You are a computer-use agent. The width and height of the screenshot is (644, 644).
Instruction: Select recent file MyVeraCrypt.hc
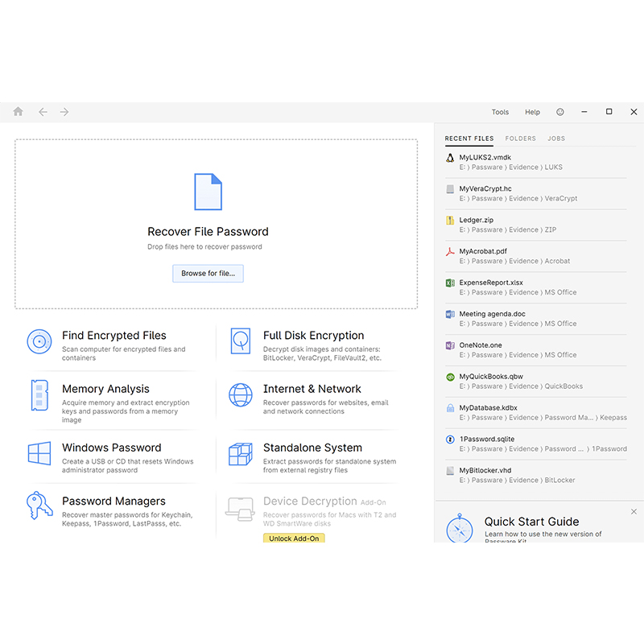tap(536, 193)
